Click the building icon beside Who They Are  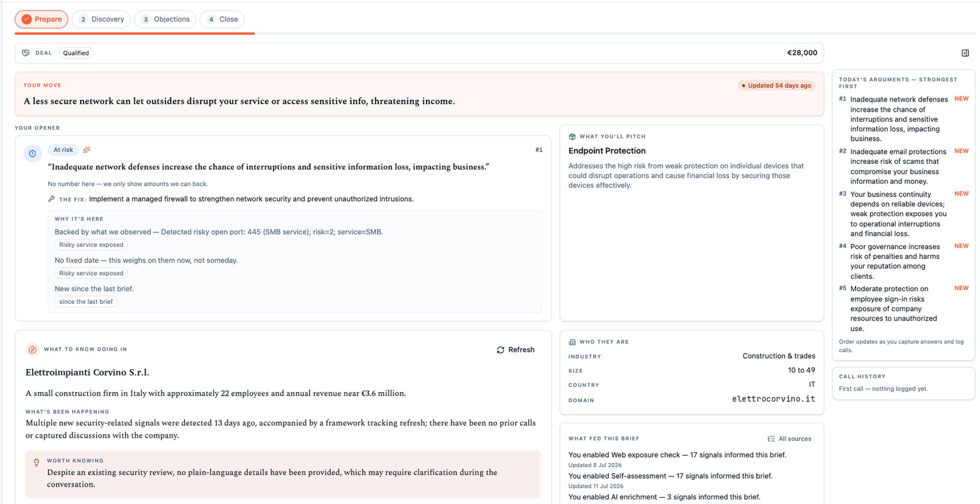[572, 342]
